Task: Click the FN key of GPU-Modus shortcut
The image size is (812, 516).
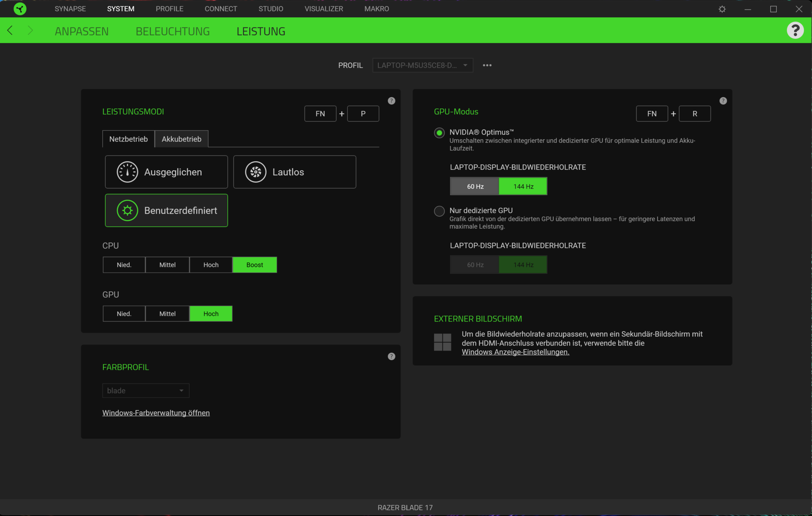Action: 652,114
